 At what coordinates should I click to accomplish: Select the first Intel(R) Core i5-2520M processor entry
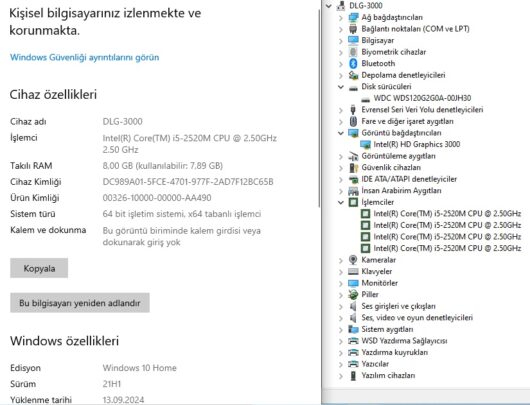tap(447, 214)
